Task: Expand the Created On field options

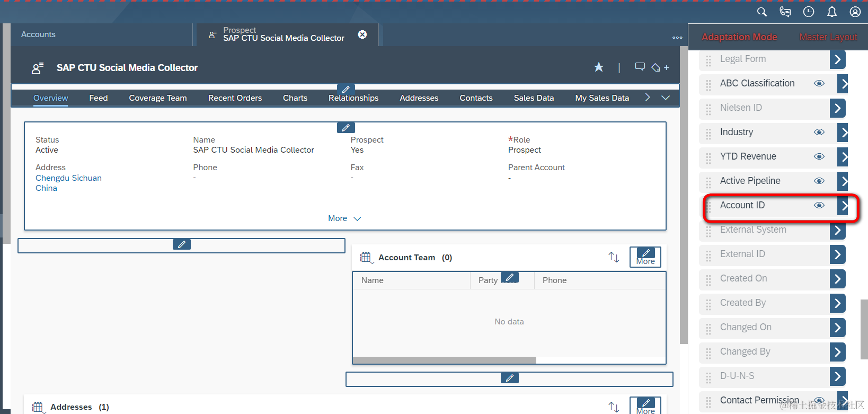Action: tap(837, 279)
